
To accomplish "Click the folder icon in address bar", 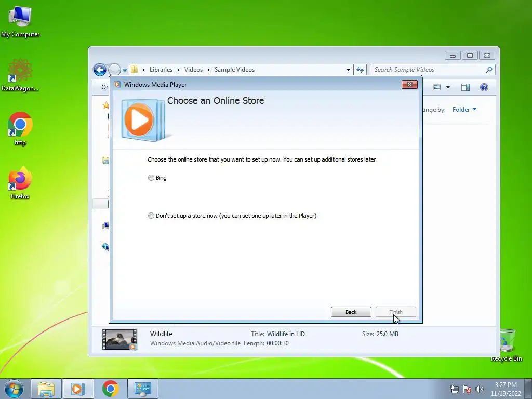I will tap(135, 70).
